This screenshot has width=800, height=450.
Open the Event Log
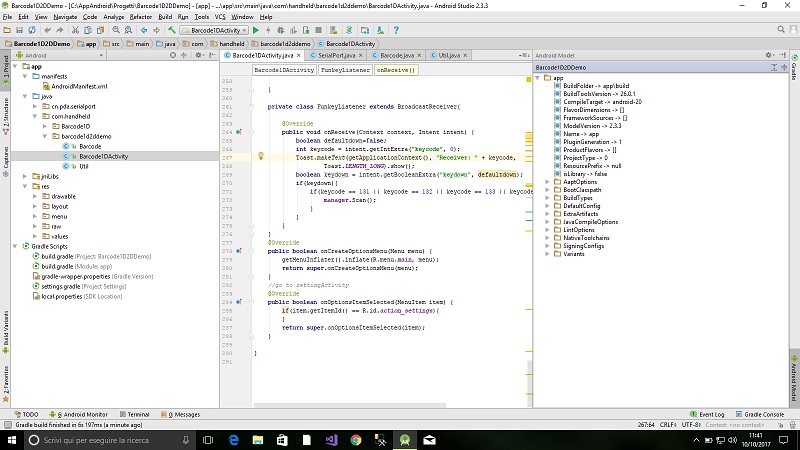(707, 414)
